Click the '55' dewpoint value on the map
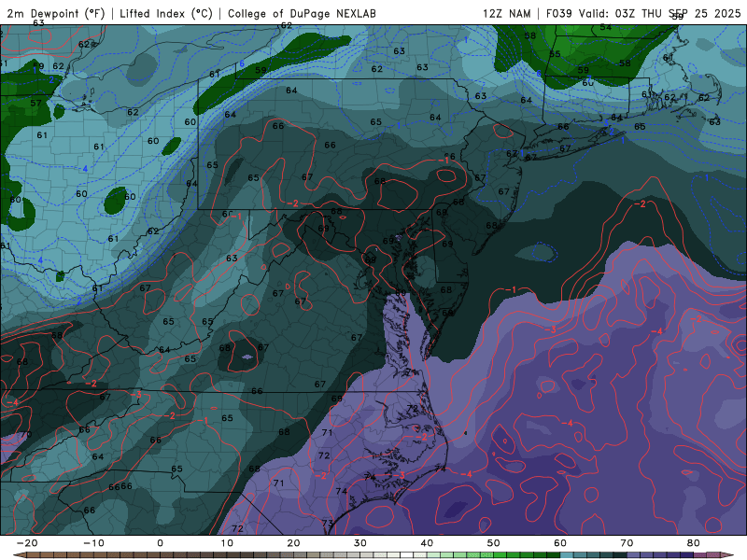Screen dimensions: 747x560 coord(555,54)
